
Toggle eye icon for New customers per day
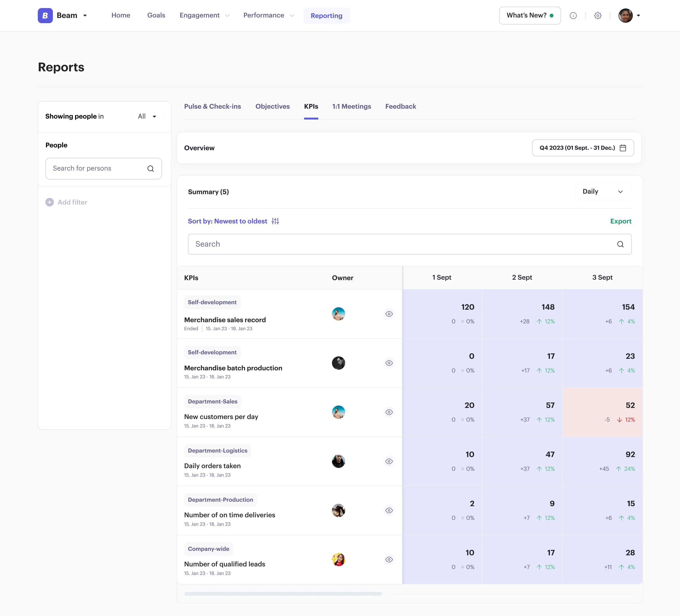point(389,412)
